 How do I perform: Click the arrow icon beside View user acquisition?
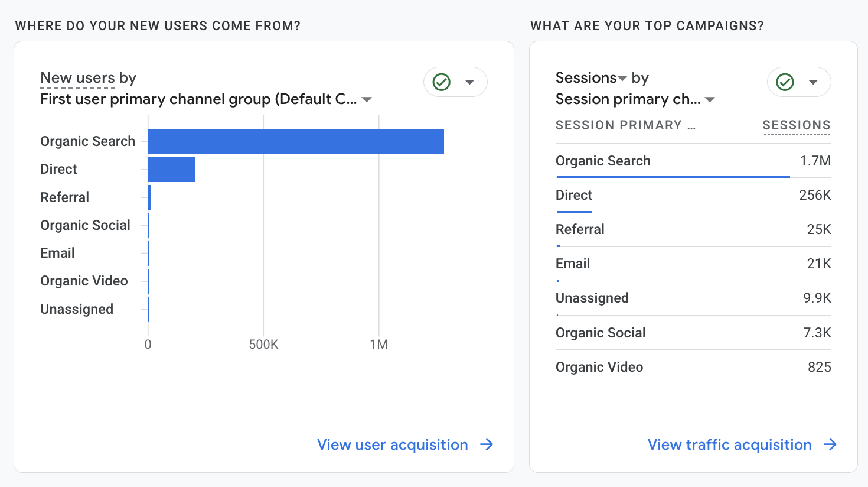click(485, 444)
